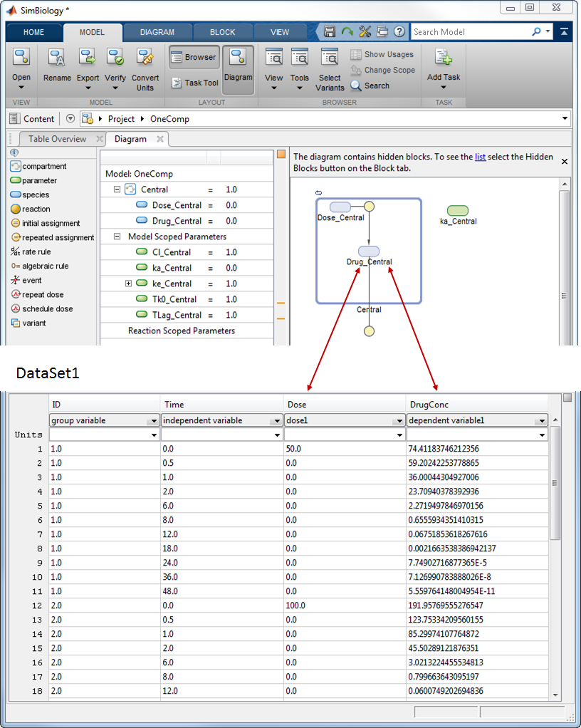This screenshot has width=581, height=728.
Task: Click the browser Tools icon
Action: click(x=299, y=57)
